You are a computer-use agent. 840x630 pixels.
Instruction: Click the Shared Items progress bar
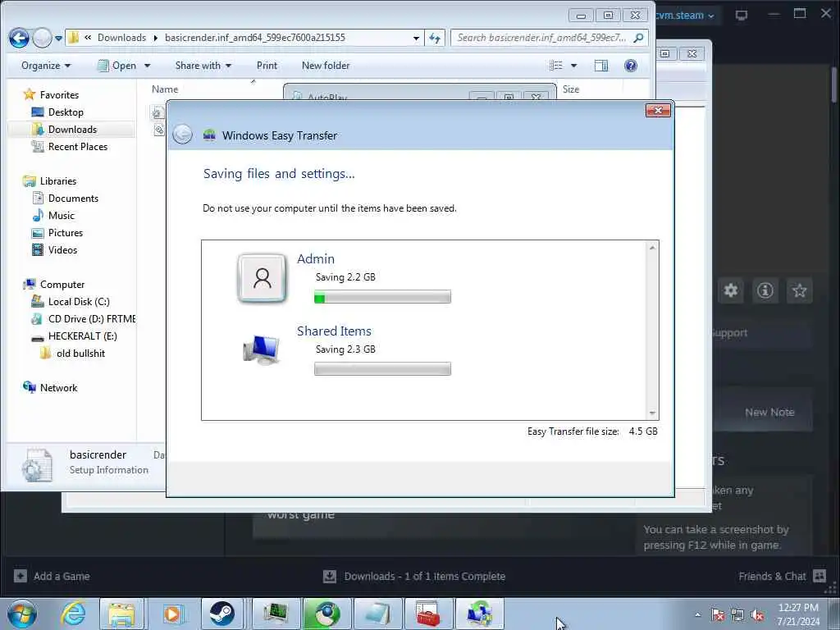[x=382, y=368]
